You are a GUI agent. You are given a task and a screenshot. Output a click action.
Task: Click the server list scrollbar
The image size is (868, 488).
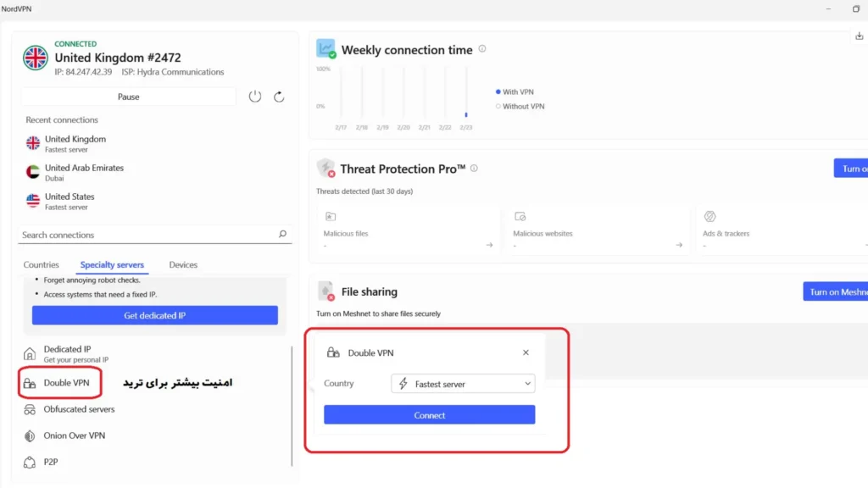tap(292, 406)
